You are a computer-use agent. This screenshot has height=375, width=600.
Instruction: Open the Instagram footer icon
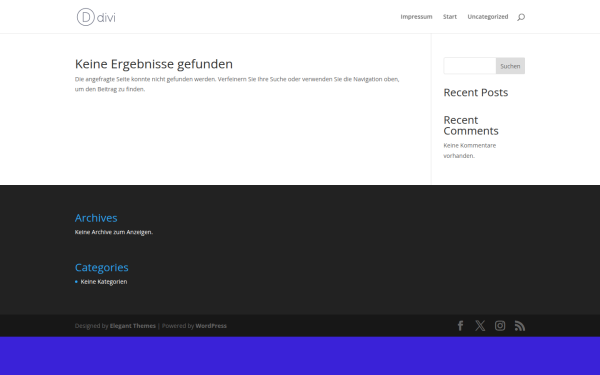(500, 326)
